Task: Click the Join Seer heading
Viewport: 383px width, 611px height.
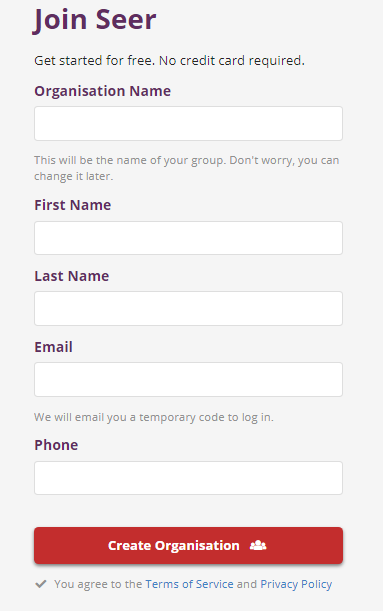Action: [95, 20]
